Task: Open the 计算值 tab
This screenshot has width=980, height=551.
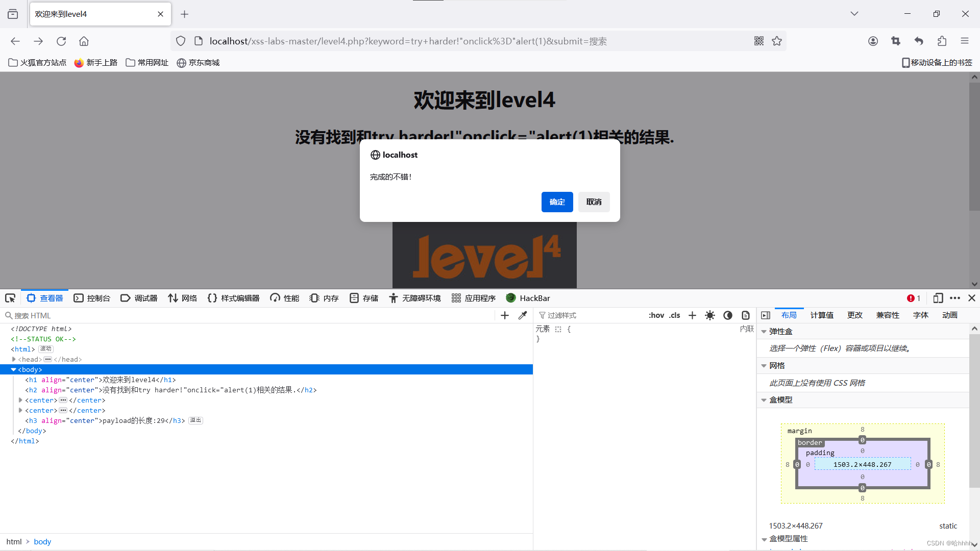Action: pos(822,315)
